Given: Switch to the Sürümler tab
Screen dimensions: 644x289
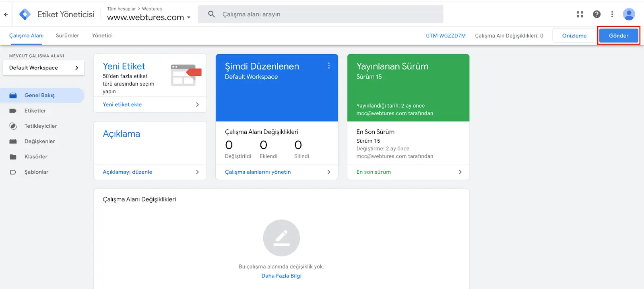Looking at the screenshot, I should 68,36.
